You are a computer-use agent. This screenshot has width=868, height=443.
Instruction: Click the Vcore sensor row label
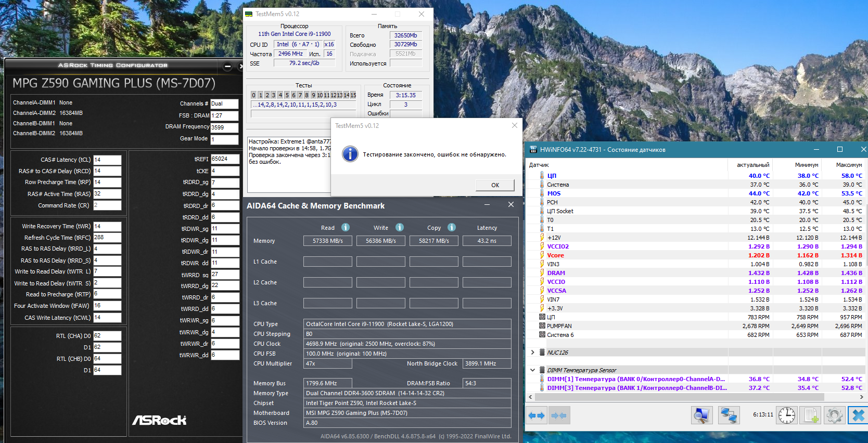coord(555,255)
